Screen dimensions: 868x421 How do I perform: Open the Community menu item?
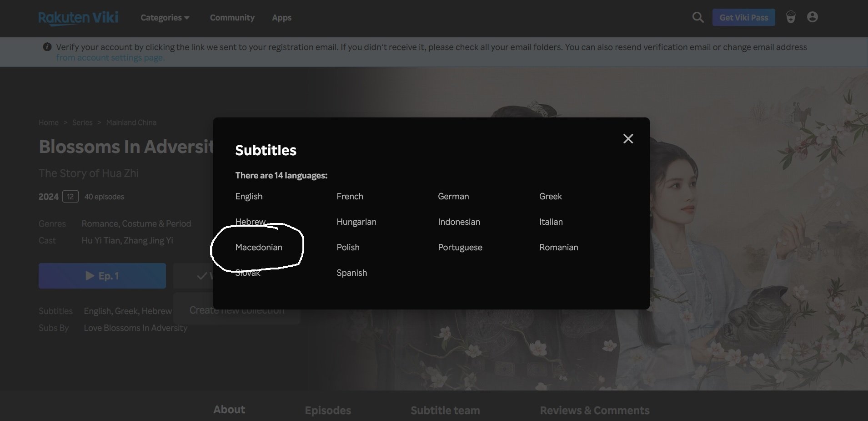(x=232, y=18)
